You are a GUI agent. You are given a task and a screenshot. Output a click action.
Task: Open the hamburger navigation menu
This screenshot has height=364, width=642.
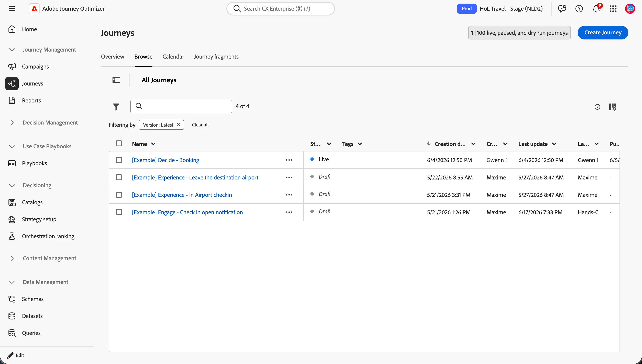pyautogui.click(x=12, y=9)
